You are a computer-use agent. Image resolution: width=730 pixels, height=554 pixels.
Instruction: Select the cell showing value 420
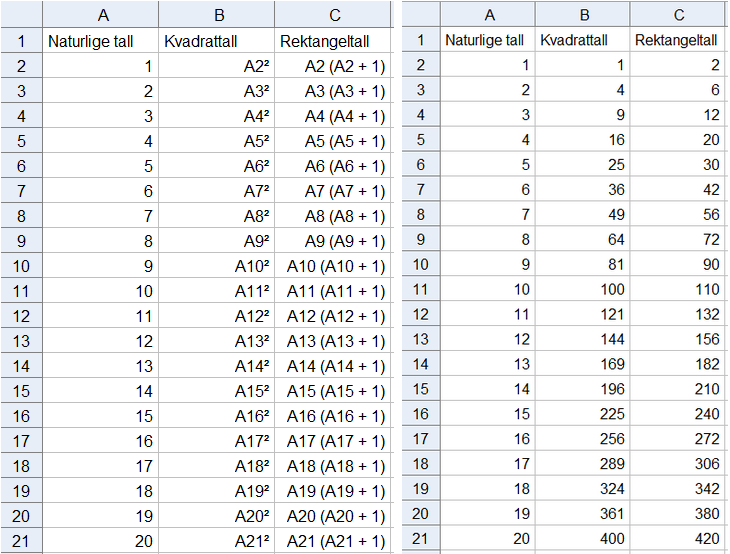click(x=679, y=540)
